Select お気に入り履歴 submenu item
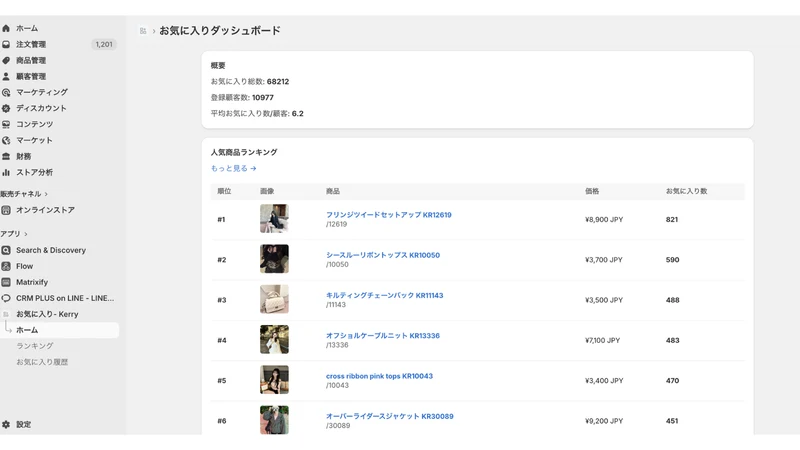Screen dimensions: 800x450 coord(42,362)
